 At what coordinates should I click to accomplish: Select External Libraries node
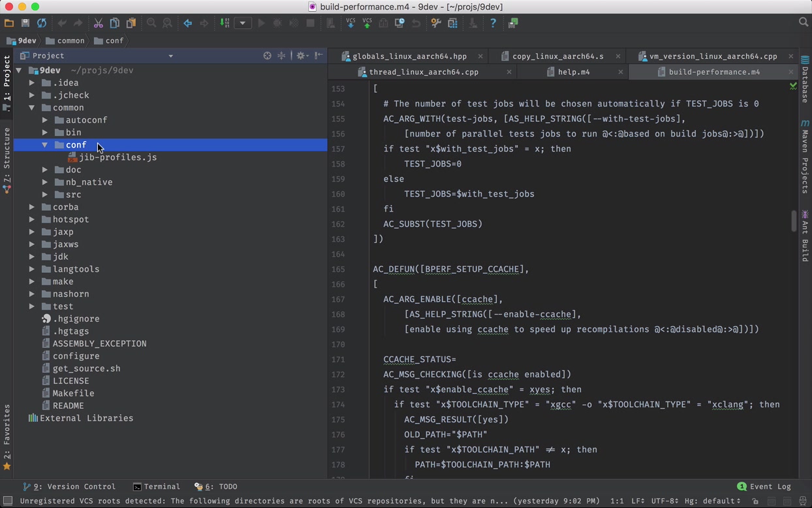(81, 418)
